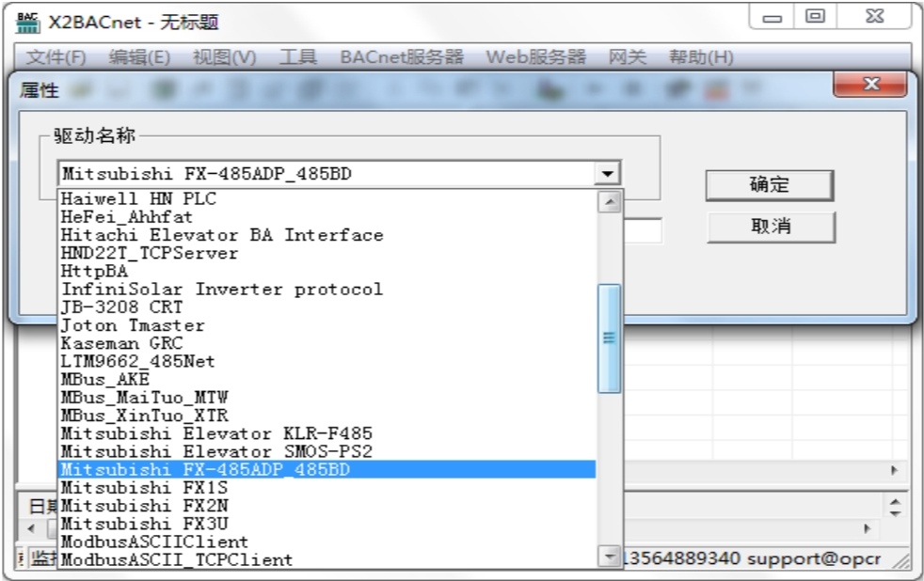Select HND22T_TCPServer driver
The width and height of the screenshot is (924, 581).
point(327,253)
